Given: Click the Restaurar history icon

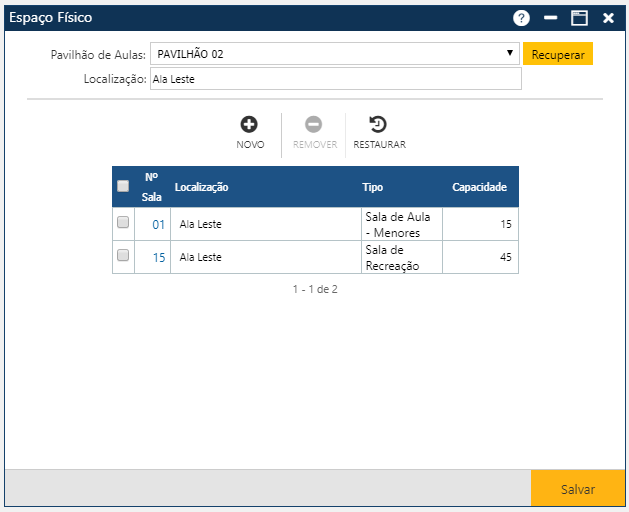Looking at the screenshot, I should (x=378, y=125).
